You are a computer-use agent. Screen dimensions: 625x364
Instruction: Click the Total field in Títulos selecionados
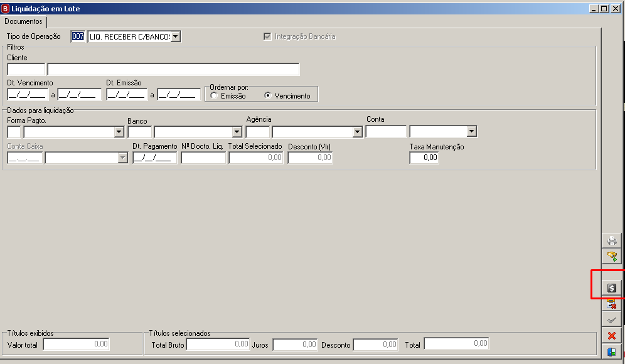click(456, 344)
